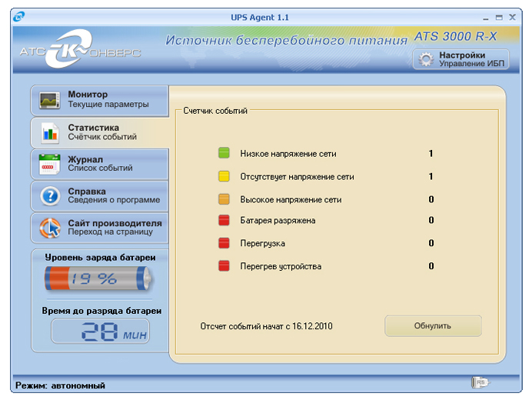
Task: Click the Справка question mark icon
Action: point(50,196)
